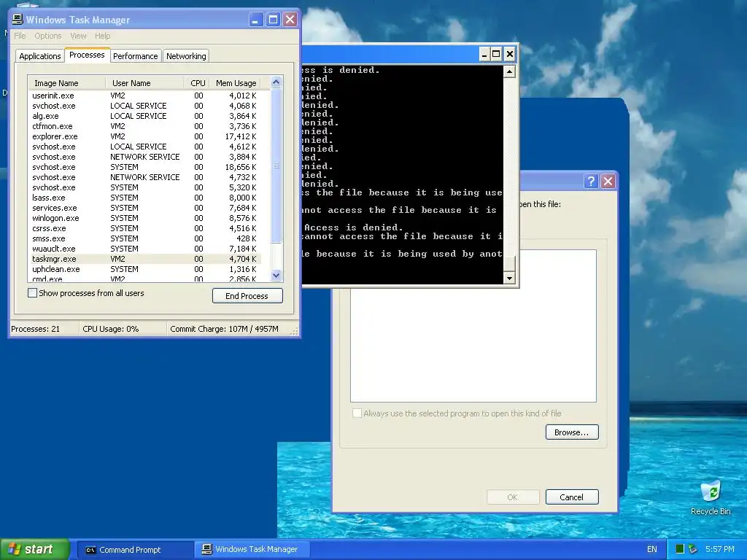Click Browse... in the Open With dialog
The height and width of the screenshot is (560, 747).
(x=572, y=432)
